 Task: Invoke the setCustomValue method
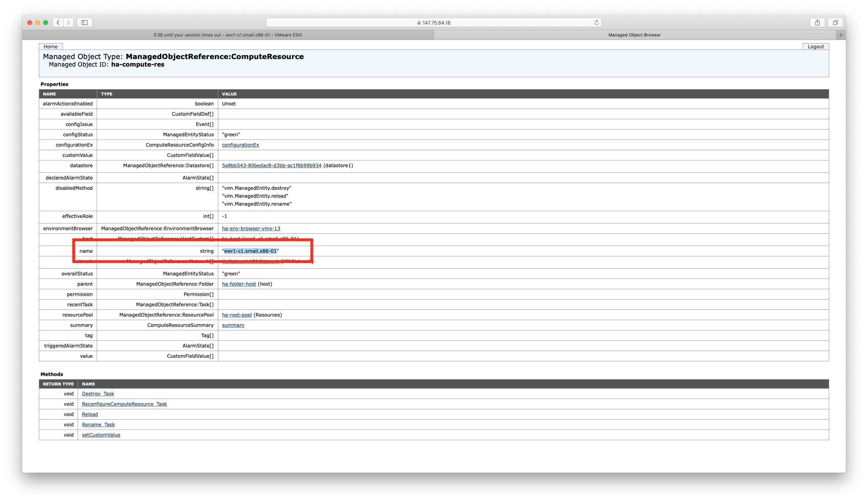[101, 435]
